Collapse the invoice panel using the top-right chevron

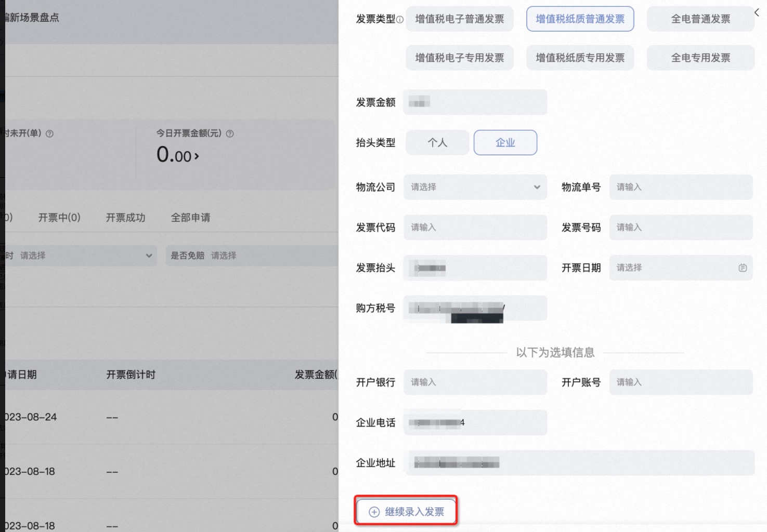[757, 12]
